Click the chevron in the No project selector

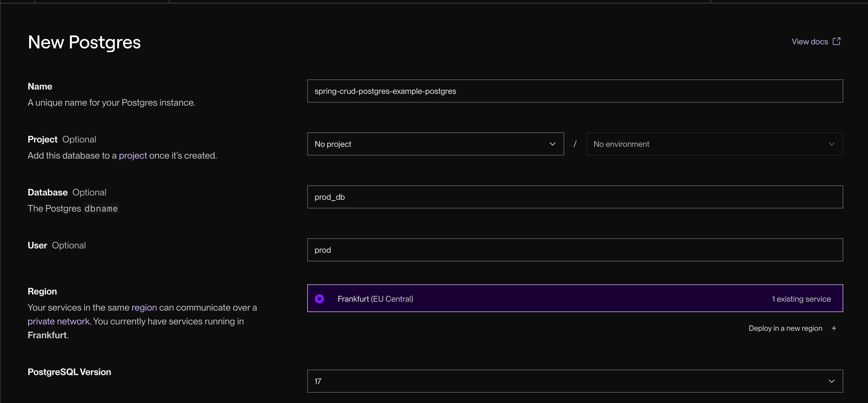coord(553,144)
